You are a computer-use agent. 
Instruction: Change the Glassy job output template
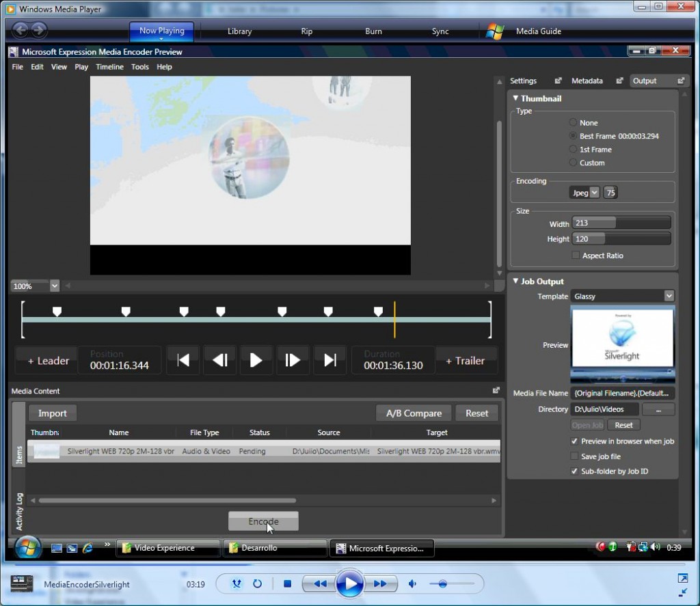[622, 296]
